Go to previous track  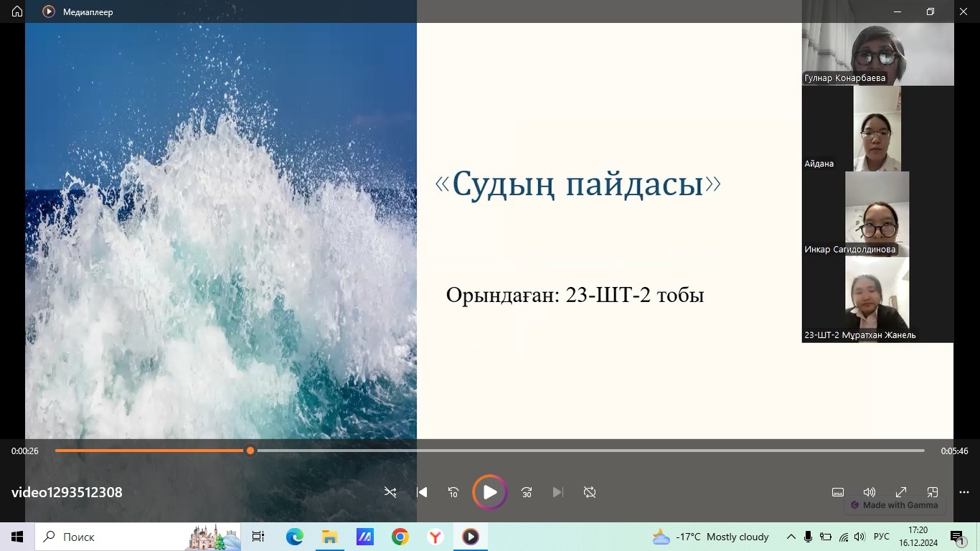[422, 492]
